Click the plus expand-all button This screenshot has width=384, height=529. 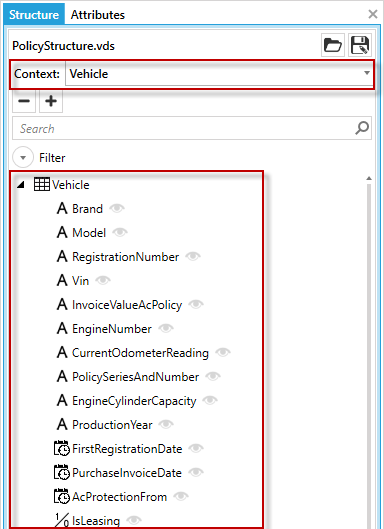click(x=51, y=101)
